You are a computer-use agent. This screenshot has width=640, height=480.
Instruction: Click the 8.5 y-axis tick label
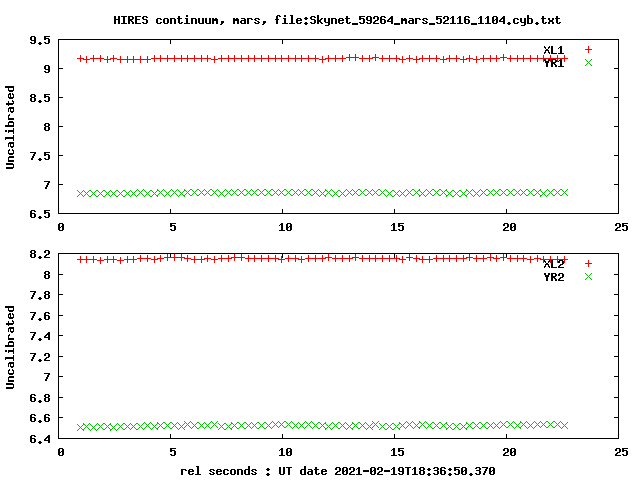click(40, 98)
